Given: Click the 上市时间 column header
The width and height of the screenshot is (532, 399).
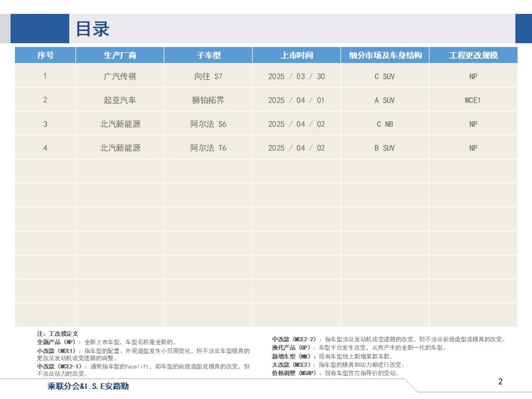Looking at the screenshot, I should pyautogui.click(x=296, y=55).
